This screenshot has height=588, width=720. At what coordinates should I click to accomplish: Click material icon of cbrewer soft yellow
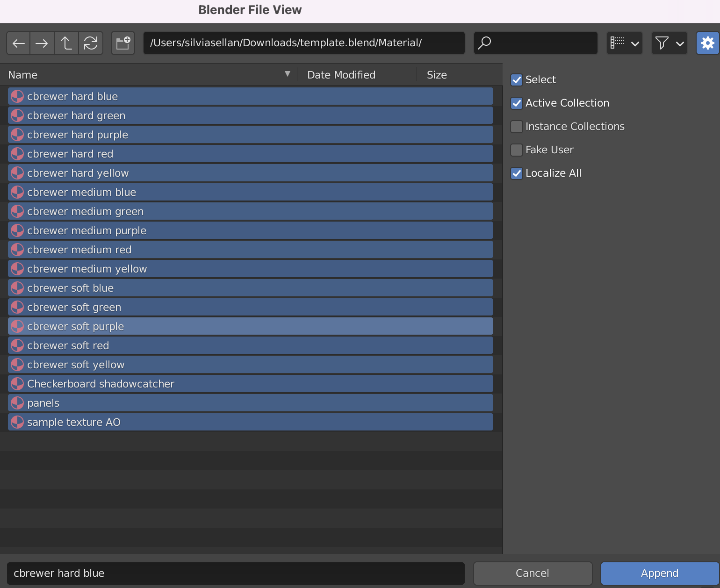click(17, 365)
